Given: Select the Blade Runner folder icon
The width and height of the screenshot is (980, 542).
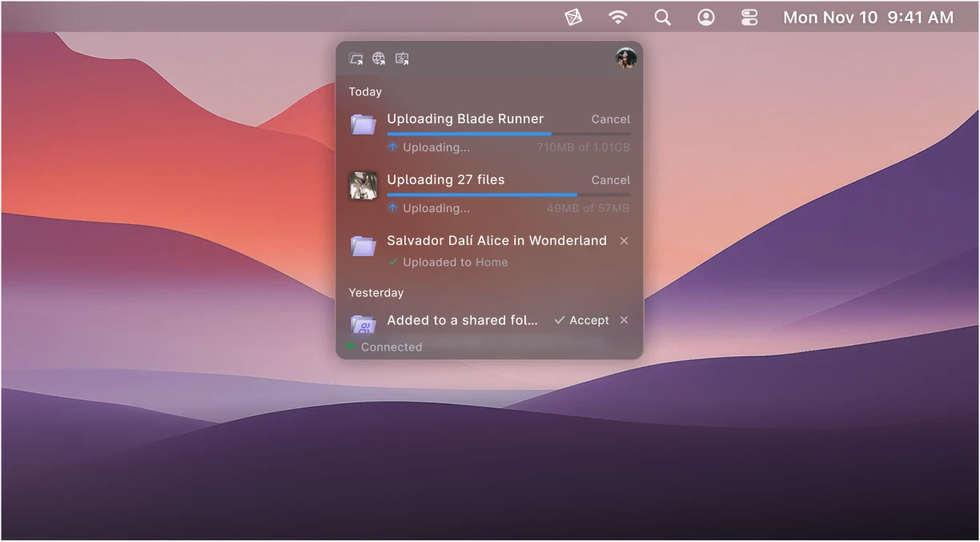Looking at the screenshot, I should coord(363,124).
